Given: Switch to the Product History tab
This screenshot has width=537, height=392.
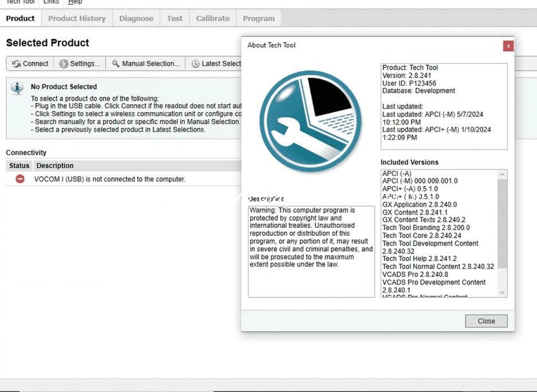Looking at the screenshot, I should 76,18.
